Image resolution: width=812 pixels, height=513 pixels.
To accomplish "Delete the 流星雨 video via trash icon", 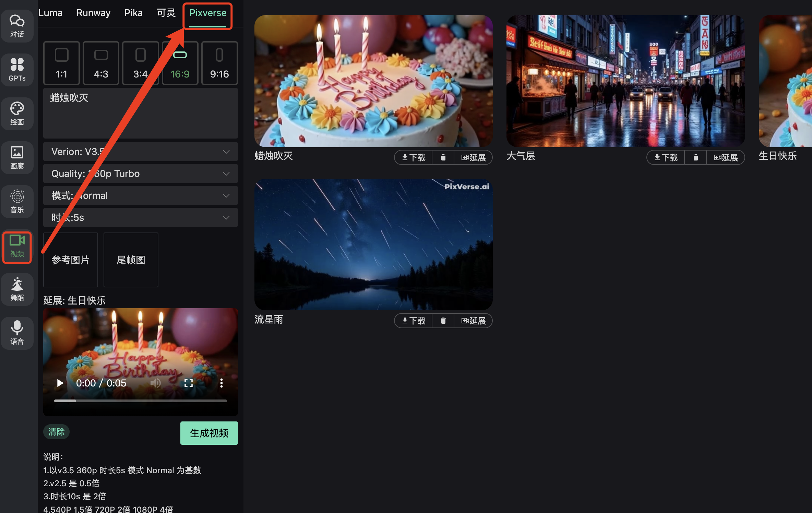I will click(x=443, y=320).
